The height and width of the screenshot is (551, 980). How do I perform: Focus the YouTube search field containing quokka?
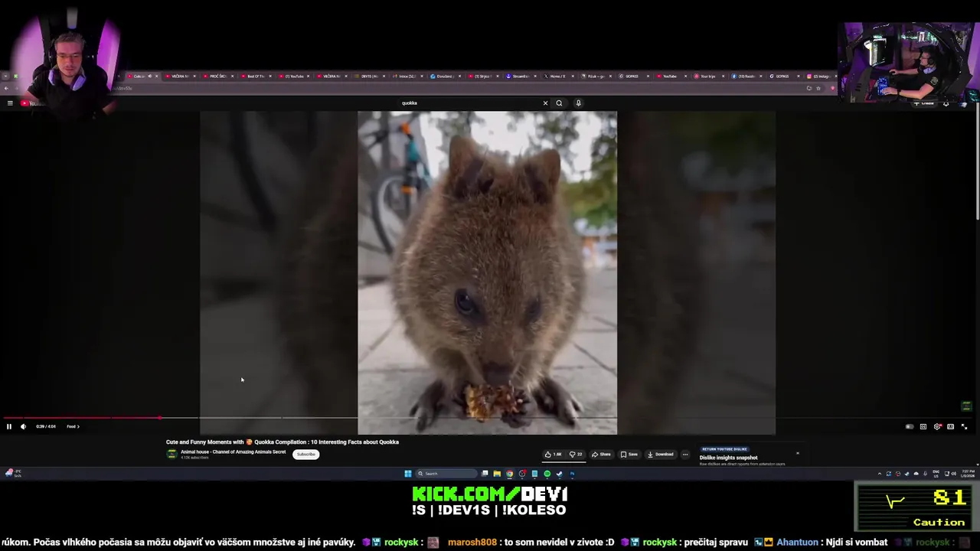tap(469, 103)
